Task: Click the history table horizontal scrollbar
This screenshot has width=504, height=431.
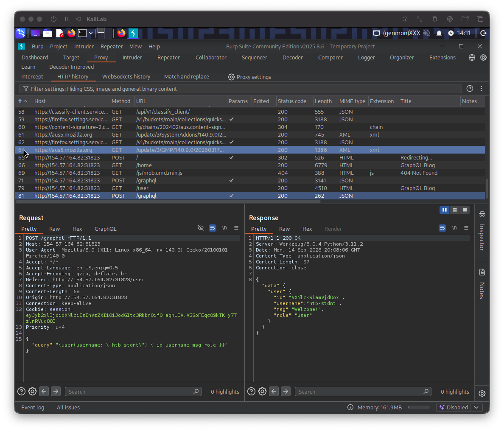Action: click(168, 202)
